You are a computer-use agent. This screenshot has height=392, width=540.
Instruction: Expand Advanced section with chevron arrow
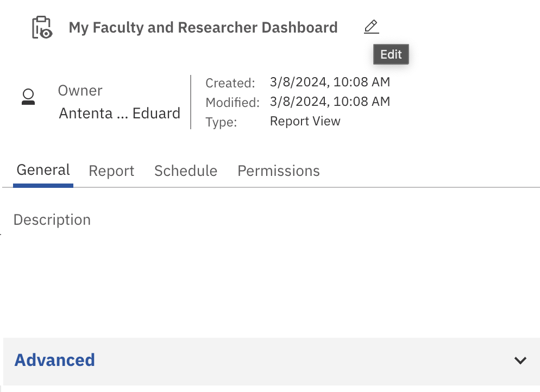pyautogui.click(x=520, y=361)
